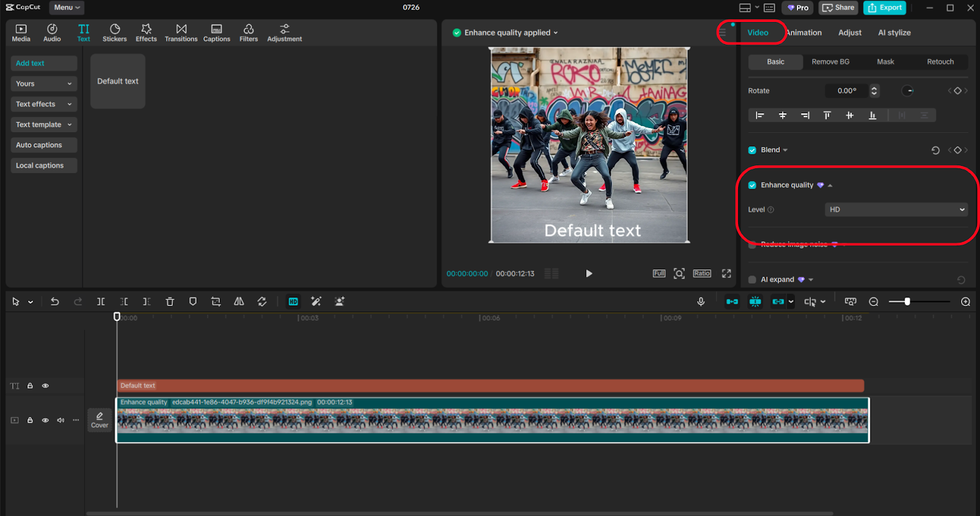Image resolution: width=980 pixels, height=516 pixels.
Task: Delete selected clip with trash icon
Action: tap(170, 302)
